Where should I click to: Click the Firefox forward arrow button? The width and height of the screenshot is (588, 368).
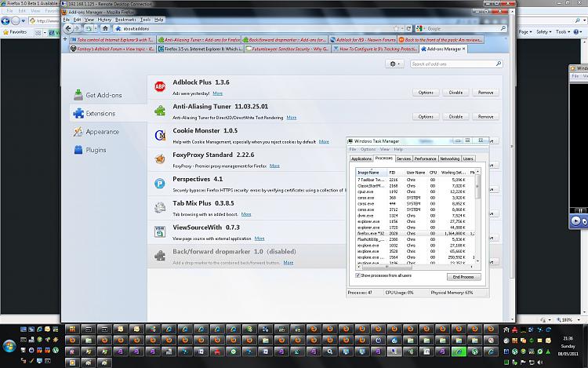click(x=77, y=28)
